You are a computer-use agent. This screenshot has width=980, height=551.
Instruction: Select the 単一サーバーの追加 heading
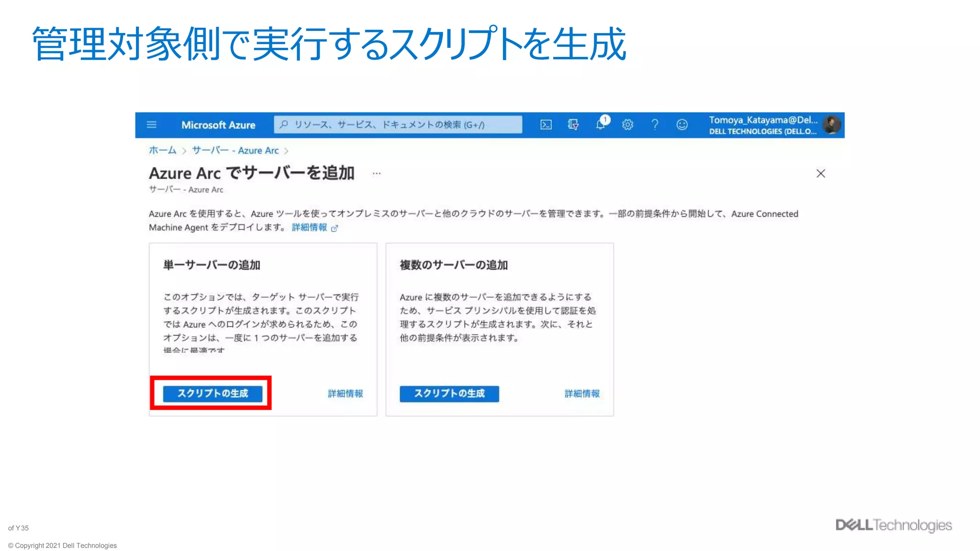[212, 265]
